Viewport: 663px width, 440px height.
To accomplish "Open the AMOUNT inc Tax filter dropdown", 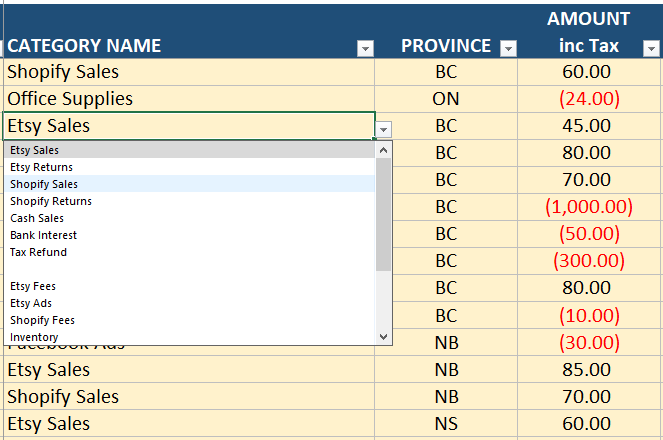I will coord(651,48).
